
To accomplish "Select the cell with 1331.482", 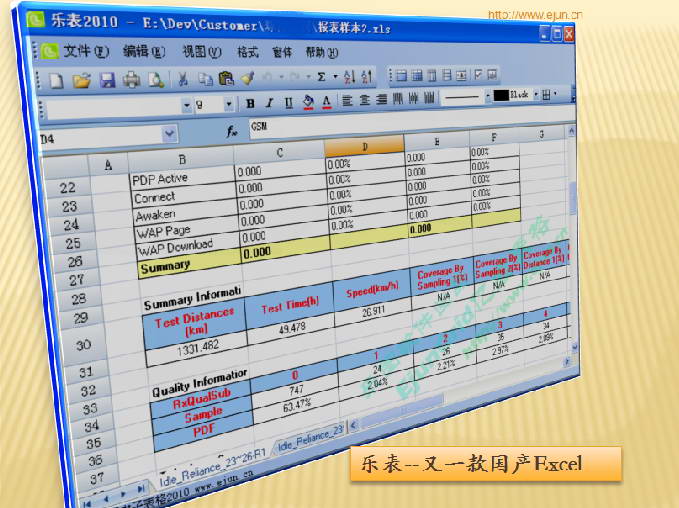I will pos(198,348).
